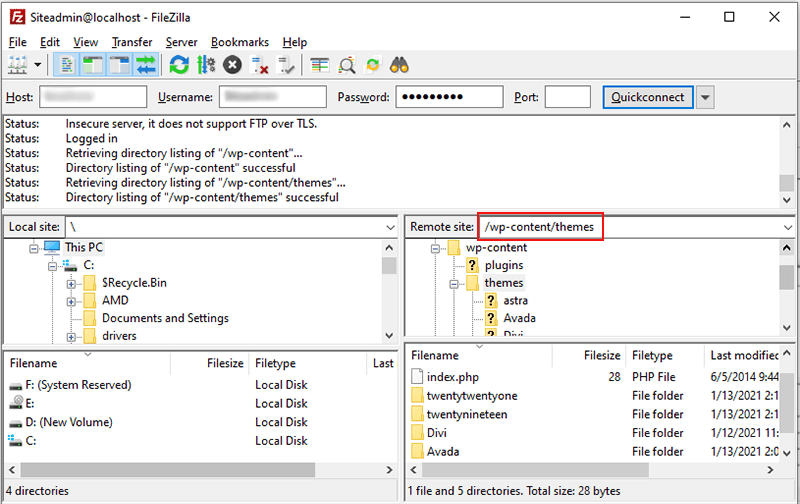Cancel the current operation
This screenshot has width=800, height=504.
tap(233, 65)
